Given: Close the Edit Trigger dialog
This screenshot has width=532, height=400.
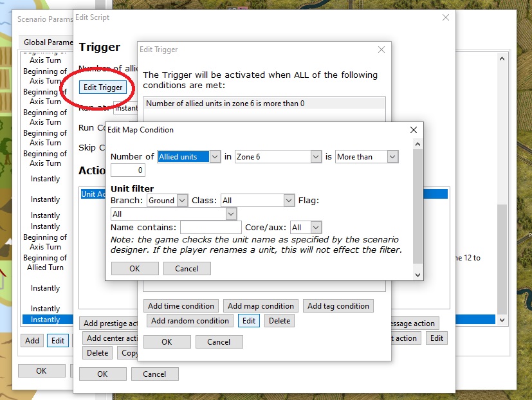Looking at the screenshot, I should click(x=381, y=50).
